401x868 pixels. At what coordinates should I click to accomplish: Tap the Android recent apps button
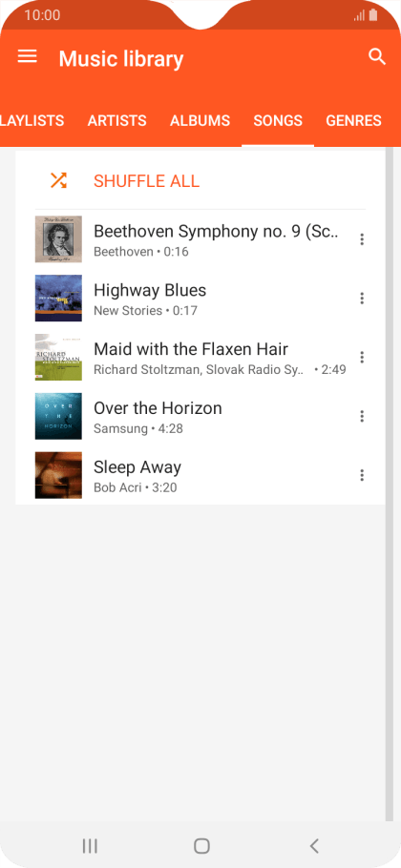tap(90, 846)
